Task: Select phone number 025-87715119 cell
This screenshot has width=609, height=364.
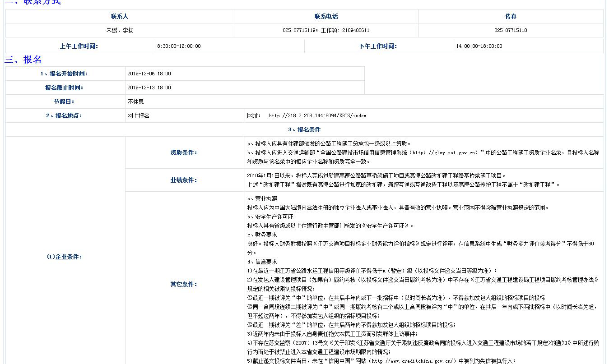Action: click(326, 30)
